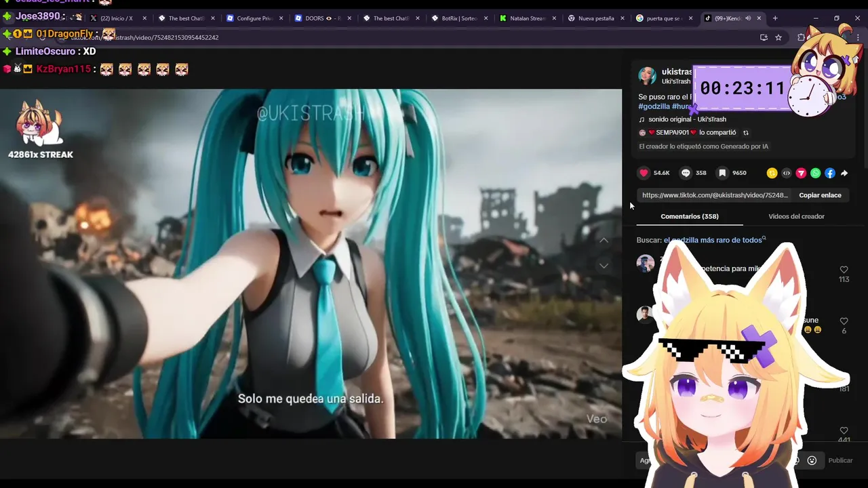Go to previous video with up chevron
The image size is (868, 488).
[x=604, y=241]
